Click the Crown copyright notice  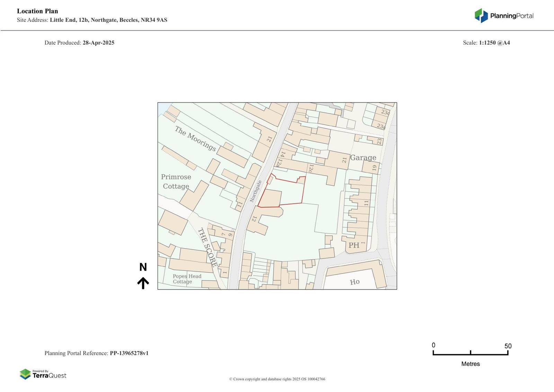277,379
